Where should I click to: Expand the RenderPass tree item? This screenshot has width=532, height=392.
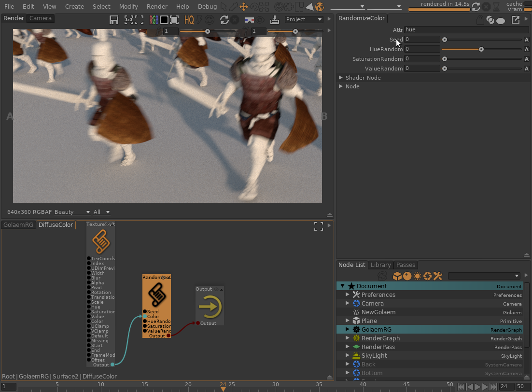pos(348,347)
